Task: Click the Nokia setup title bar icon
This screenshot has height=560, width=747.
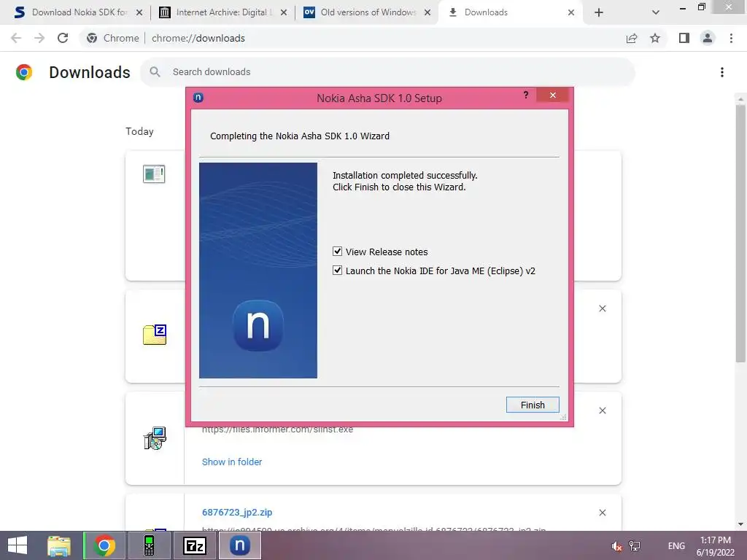Action: 198,98
